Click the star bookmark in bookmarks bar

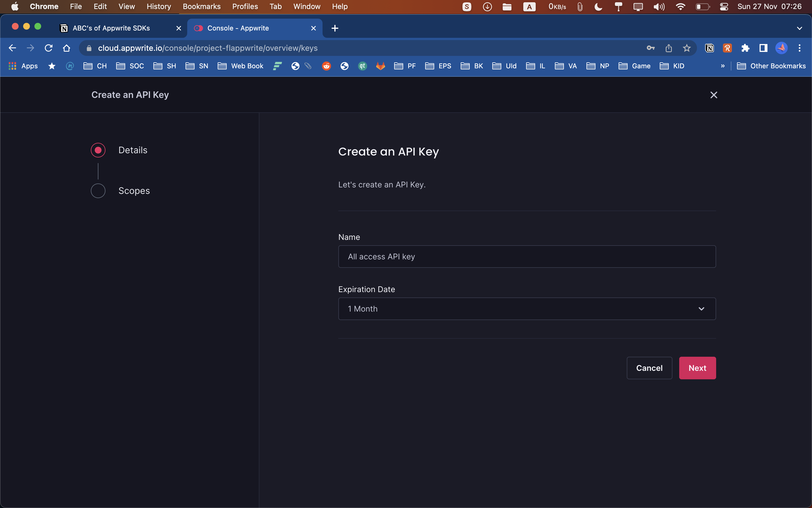click(52, 66)
